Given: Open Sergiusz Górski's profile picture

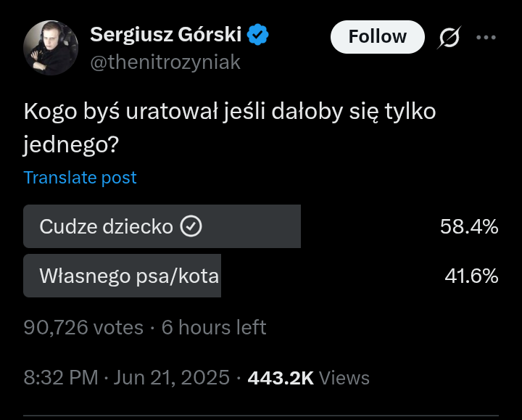Looking at the screenshot, I should [51, 48].
